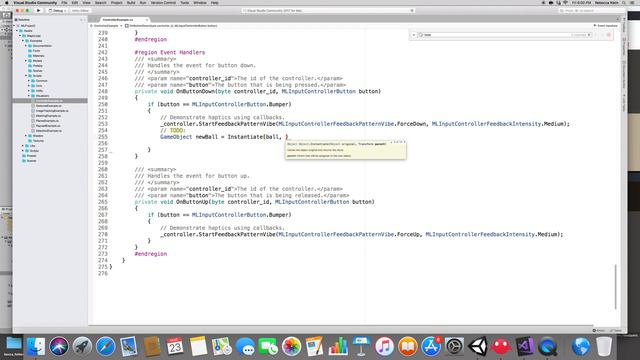Open Siri from the dock

point(59,347)
